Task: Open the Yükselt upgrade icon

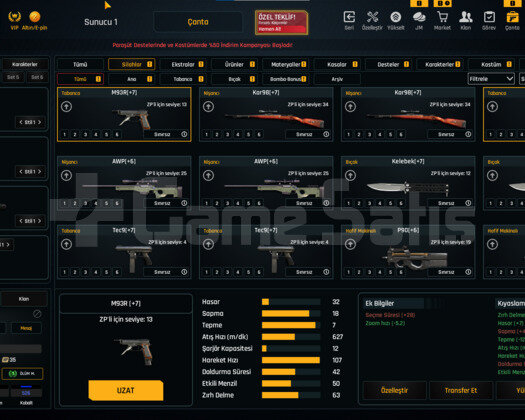Action: click(x=396, y=17)
